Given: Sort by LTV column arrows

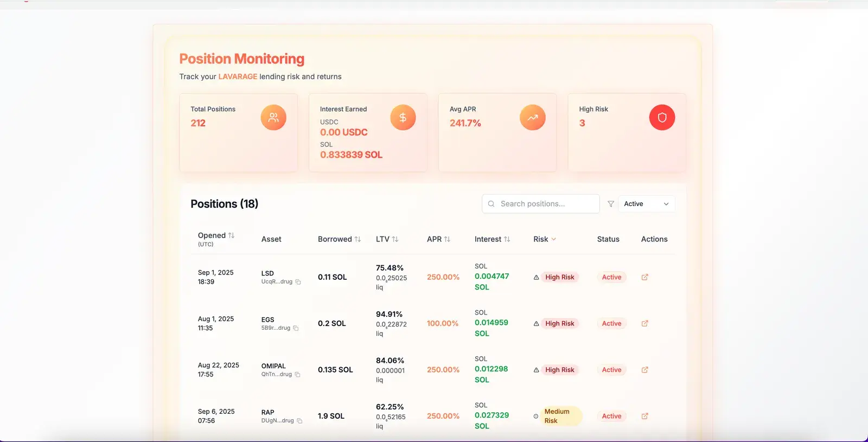Looking at the screenshot, I should pos(395,239).
